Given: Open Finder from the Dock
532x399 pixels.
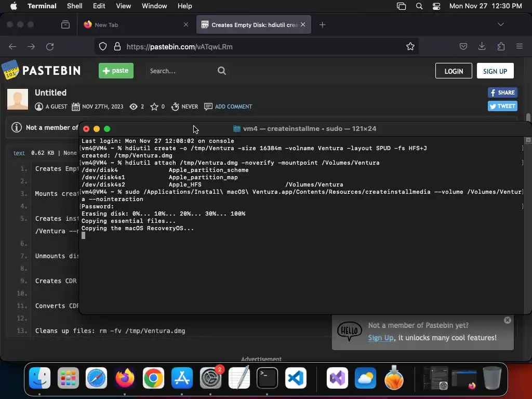Looking at the screenshot, I should 39,378.
